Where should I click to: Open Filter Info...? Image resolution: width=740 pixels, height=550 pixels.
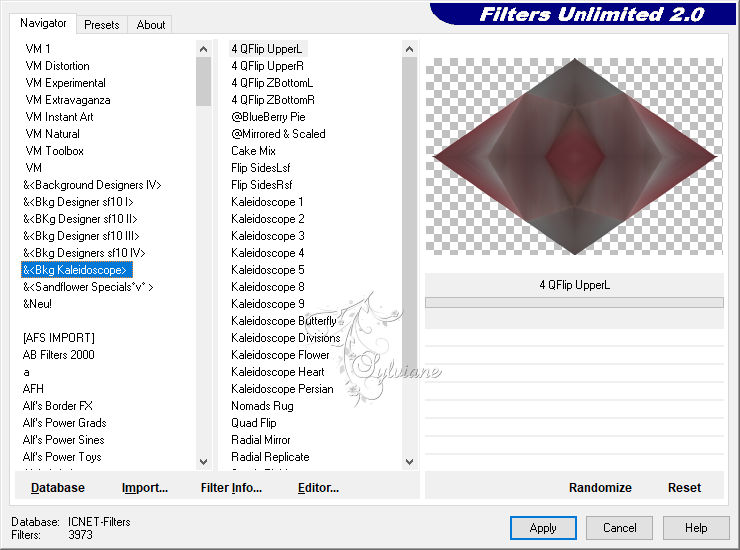point(231,488)
